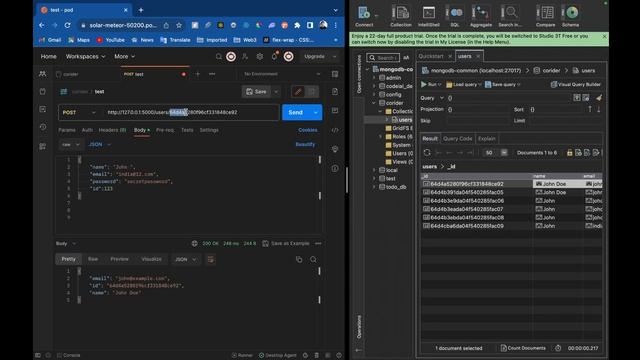This screenshot has width=640, height=360.
Task: Click the Upgrade button
Action: coord(314,56)
